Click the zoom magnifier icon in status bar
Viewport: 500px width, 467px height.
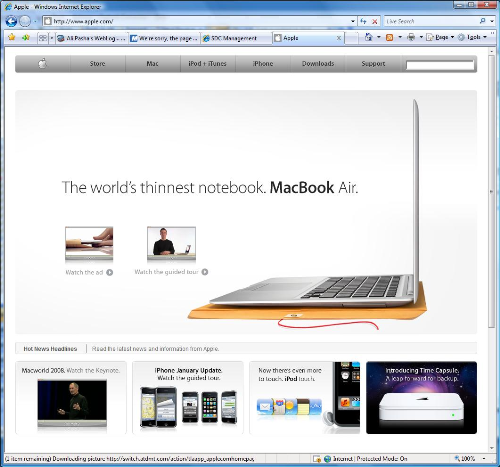[x=457, y=459]
